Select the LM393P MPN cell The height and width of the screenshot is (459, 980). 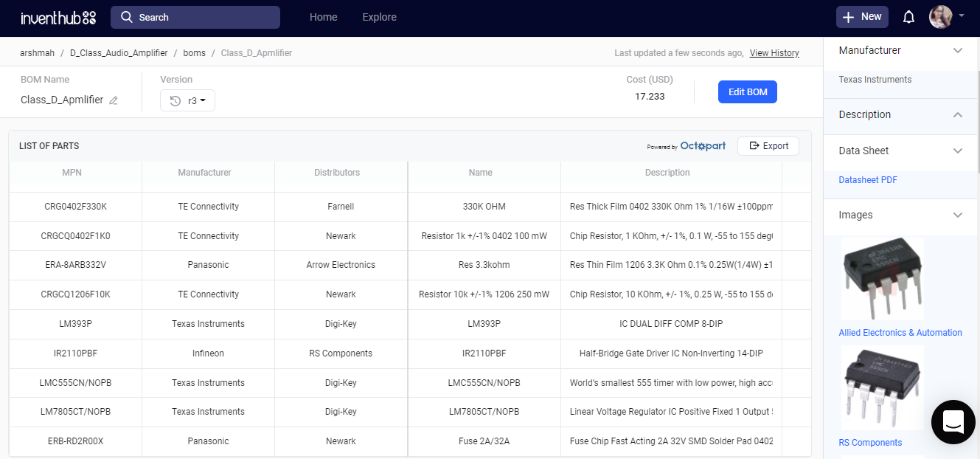(75, 324)
